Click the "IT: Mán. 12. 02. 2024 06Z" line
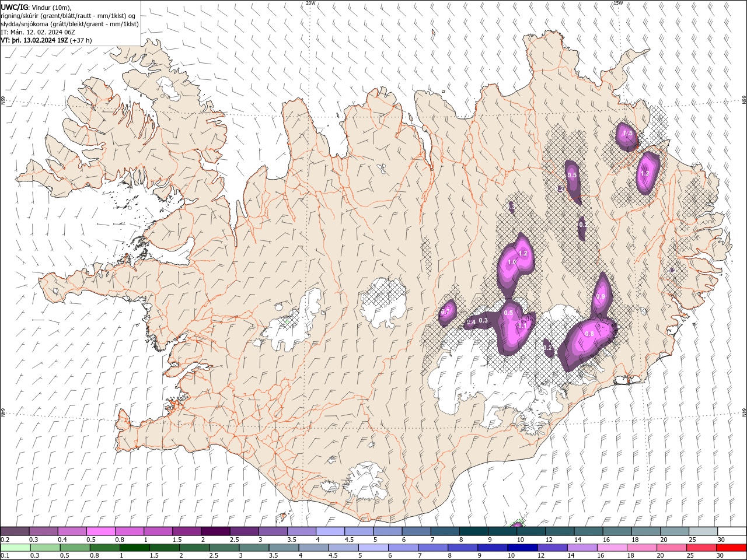747x560 pixels. (38, 32)
